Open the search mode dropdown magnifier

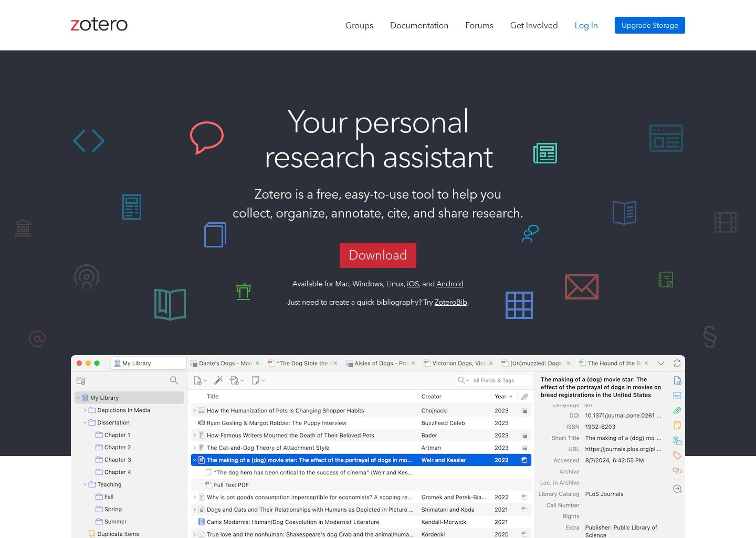click(x=463, y=380)
